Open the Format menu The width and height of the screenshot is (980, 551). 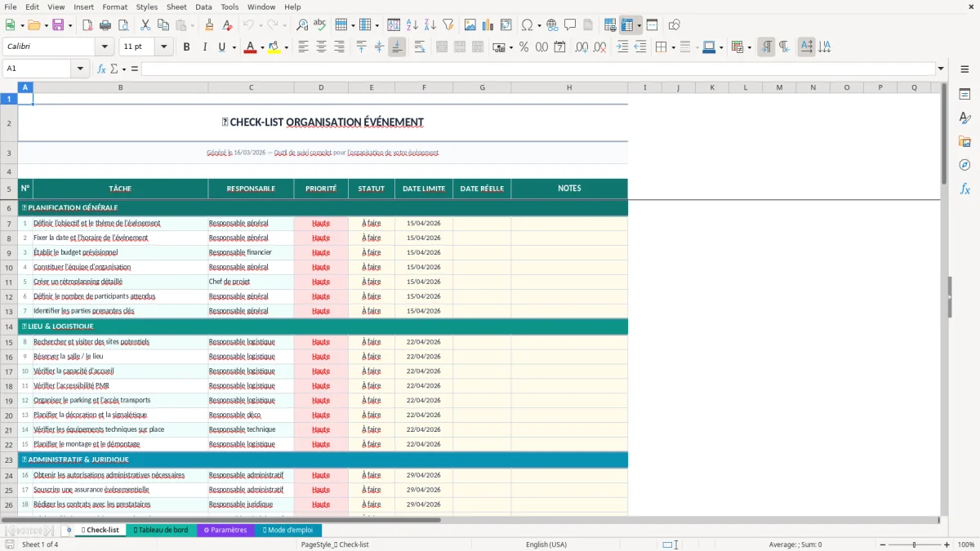click(x=114, y=7)
